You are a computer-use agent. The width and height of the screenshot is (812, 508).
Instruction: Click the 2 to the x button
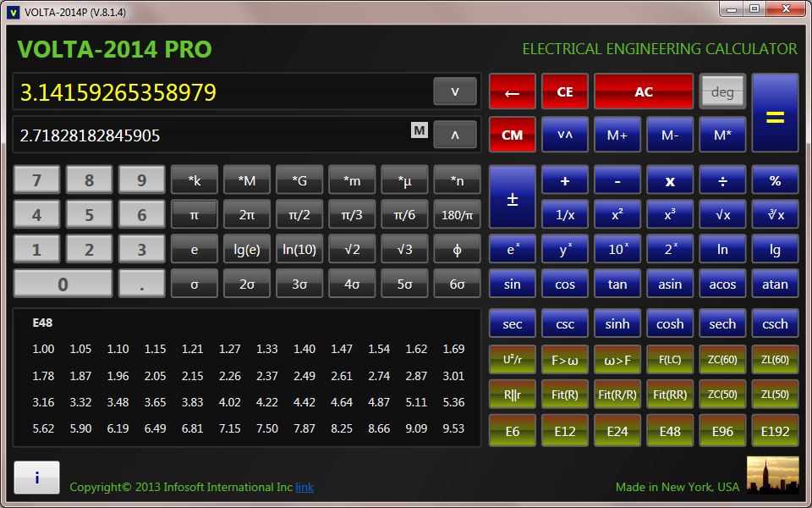pyautogui.click(x=670, y=249)
